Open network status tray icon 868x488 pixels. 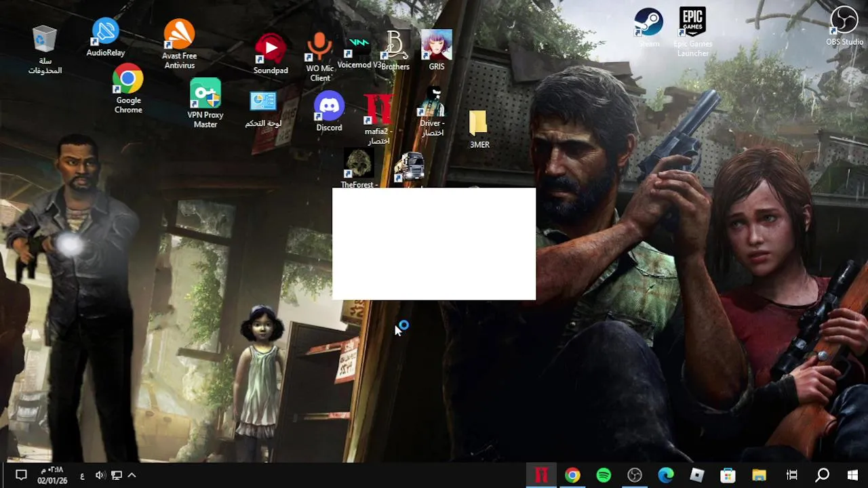(117, 475)
